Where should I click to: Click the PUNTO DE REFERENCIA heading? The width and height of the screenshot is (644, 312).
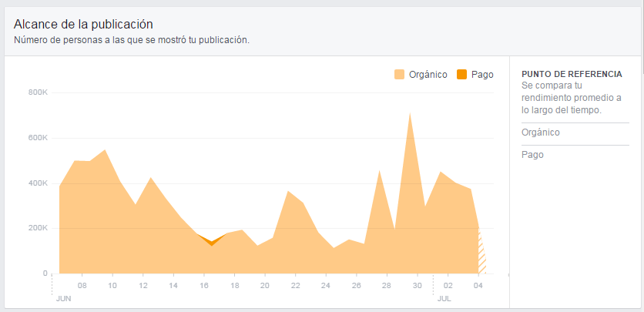(x=572, y=74)
